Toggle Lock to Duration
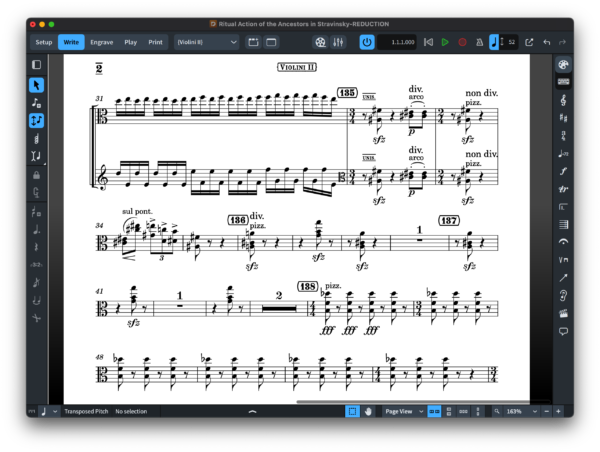The image size is (600, 452). click(x=36, y=175)
